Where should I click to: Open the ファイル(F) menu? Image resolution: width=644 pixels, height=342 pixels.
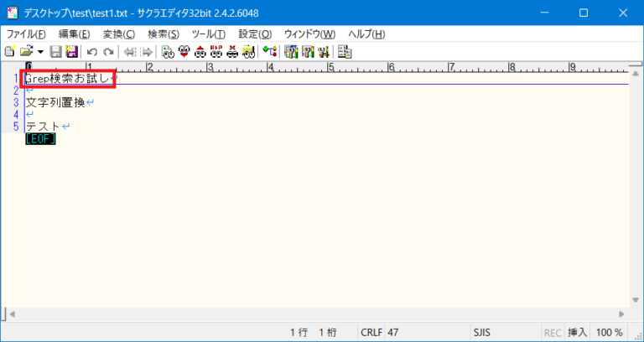[26, 34]
